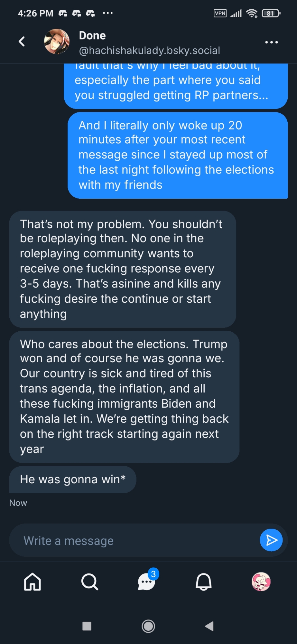Tap the "He was gonna win*" message
Viewport: 297px width, 644px height.
[73, 479]
